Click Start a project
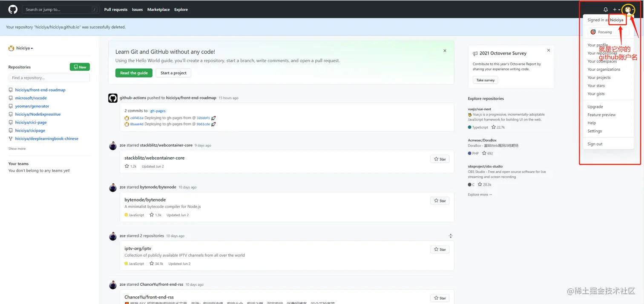This screenshot has width=644, height=304. 174,73
